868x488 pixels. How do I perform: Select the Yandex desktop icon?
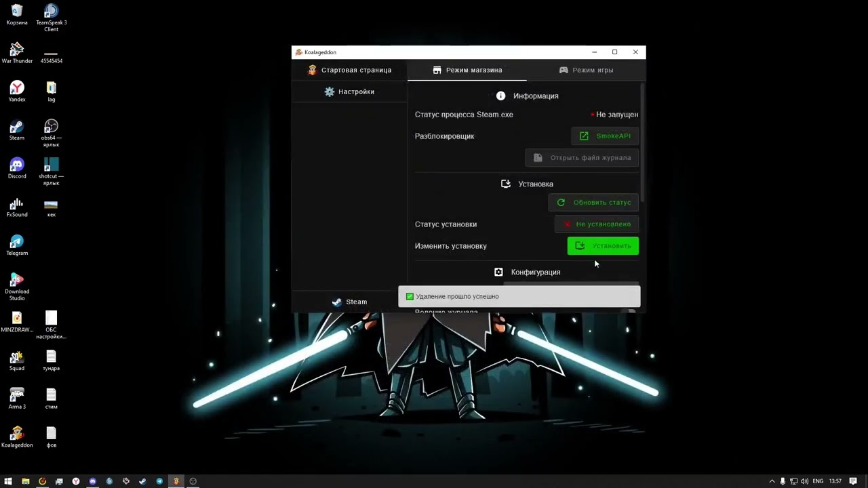coord(17,91)
